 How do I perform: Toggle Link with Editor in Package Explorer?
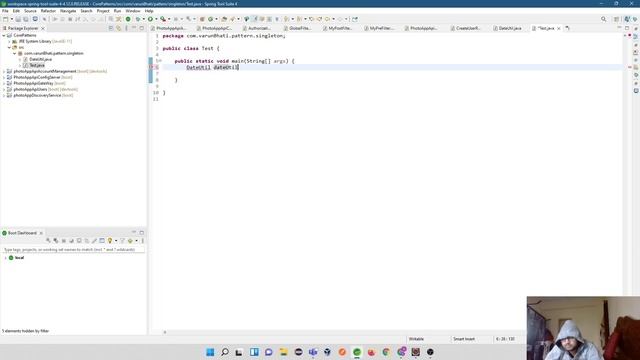coord(118,28)
